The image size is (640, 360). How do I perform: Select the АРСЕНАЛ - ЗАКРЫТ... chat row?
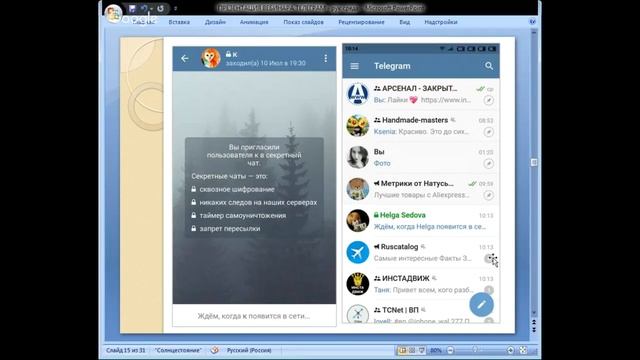[421, 94]
